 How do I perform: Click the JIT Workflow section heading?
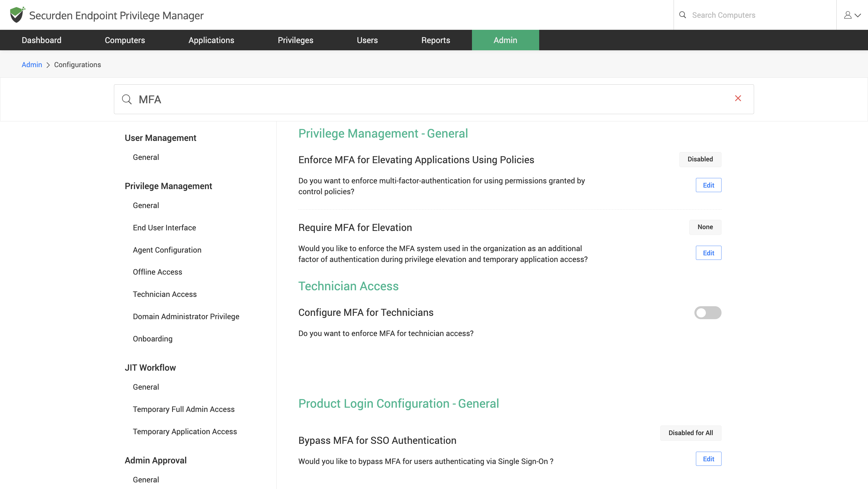pyautogui.click(x=150, y=368)
